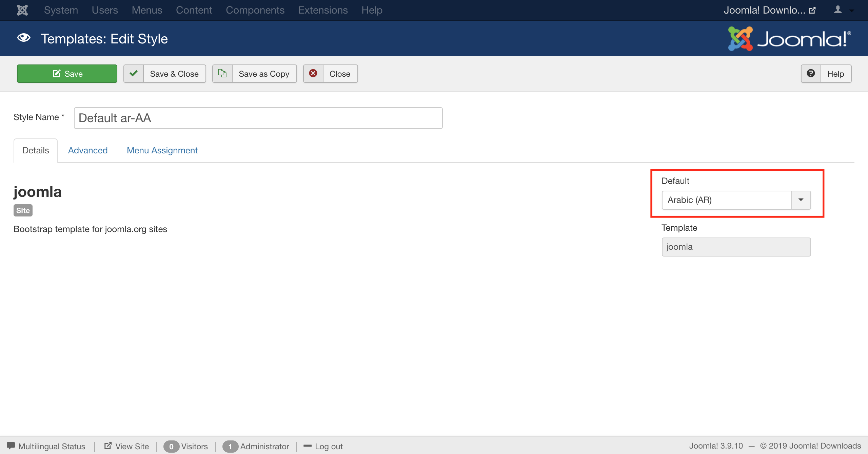868x454 pixels.
Task: Click the Joomla logo icon in the top menu bar
Action: pos(22,10)
